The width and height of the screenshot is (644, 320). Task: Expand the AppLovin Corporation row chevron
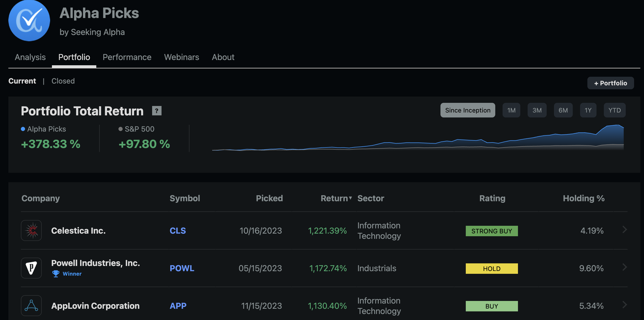tap(625, 305)
